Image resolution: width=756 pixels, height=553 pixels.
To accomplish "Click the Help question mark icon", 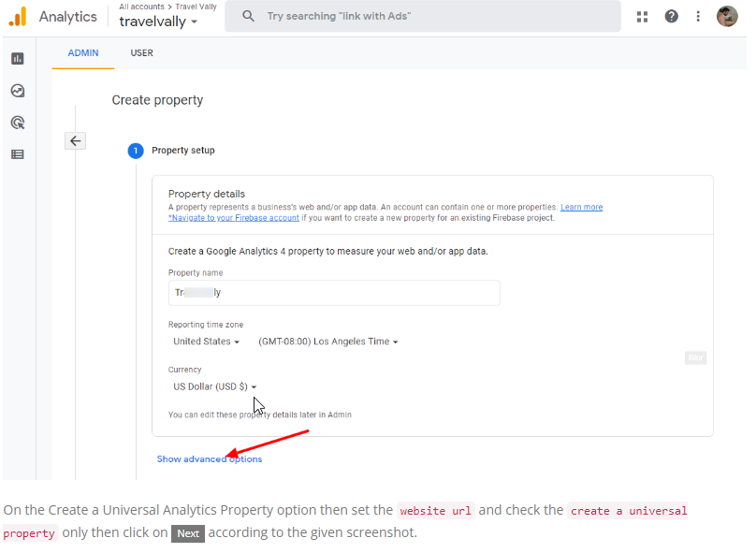I will pyautogui.click(x=671, y=17).
